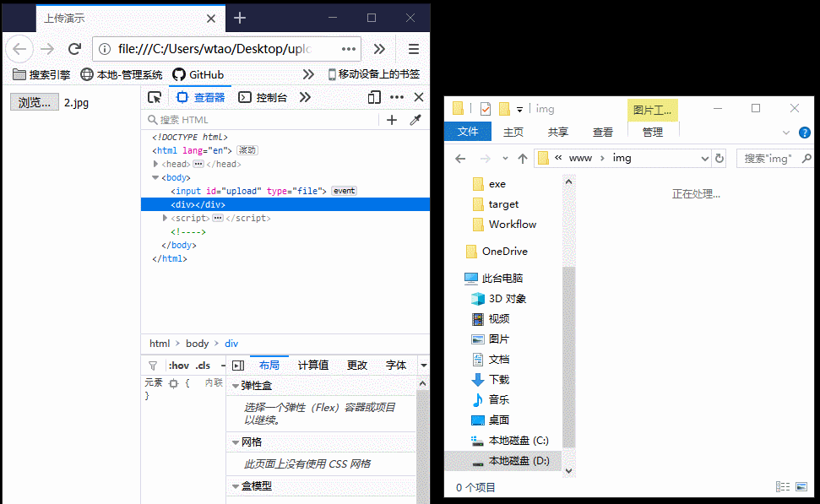Select OneDrive in navigation pane
The image size is (820, 504).
click(x=497, y=252)
